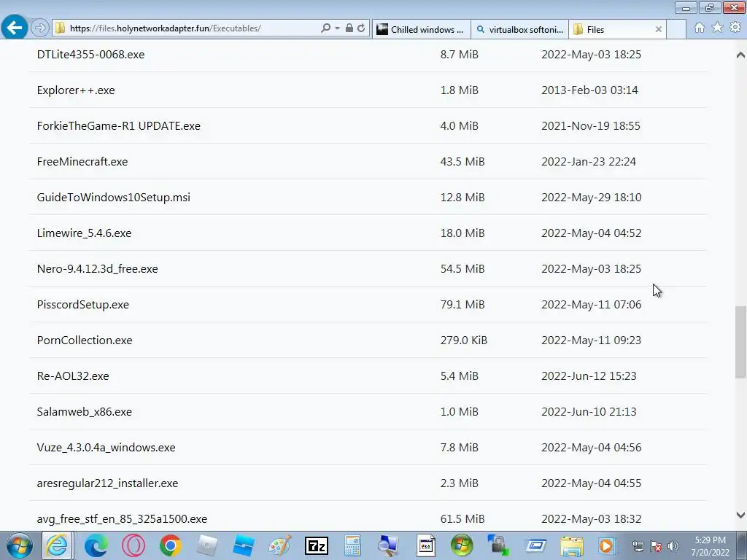Image resolution: width=747 pixels, height=560 pixels.
Task: Click the browser Forward arrow button
Action: point(40,28)
